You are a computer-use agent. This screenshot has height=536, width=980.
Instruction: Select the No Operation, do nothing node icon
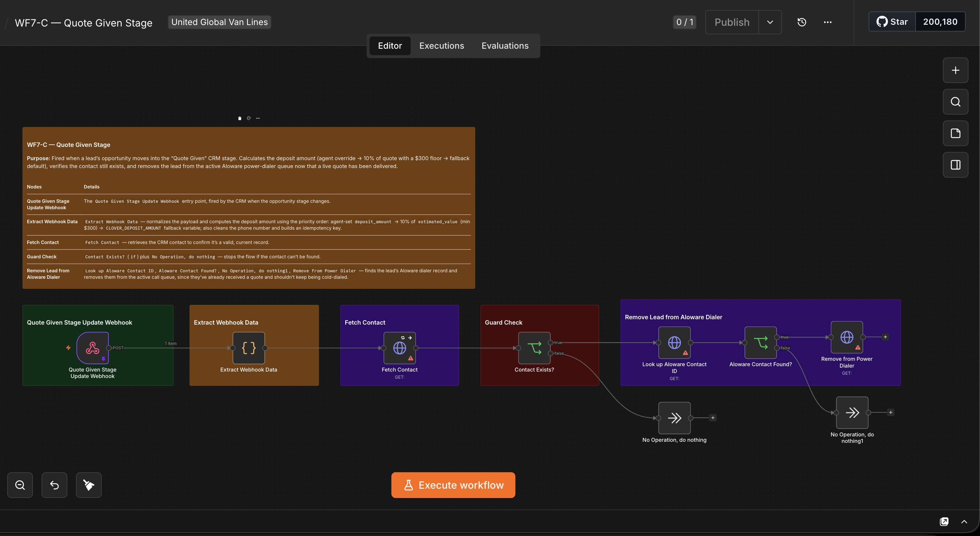coord(674,418)
